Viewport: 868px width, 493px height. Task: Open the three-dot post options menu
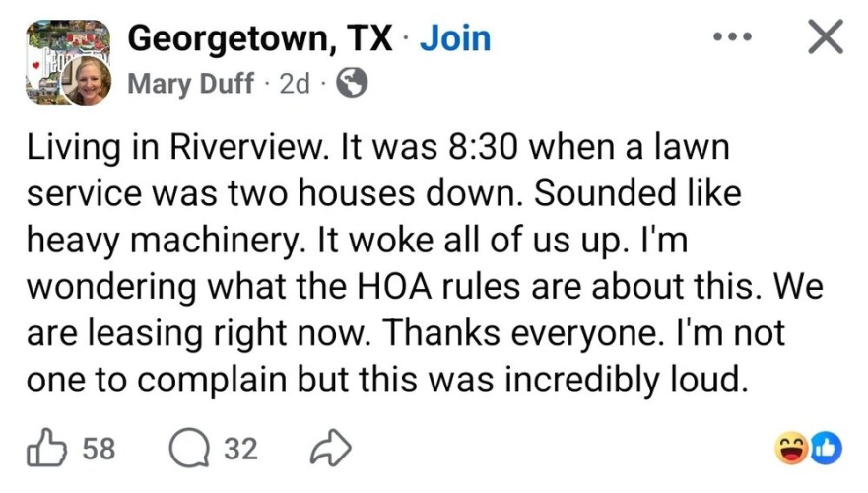(733, 37)
